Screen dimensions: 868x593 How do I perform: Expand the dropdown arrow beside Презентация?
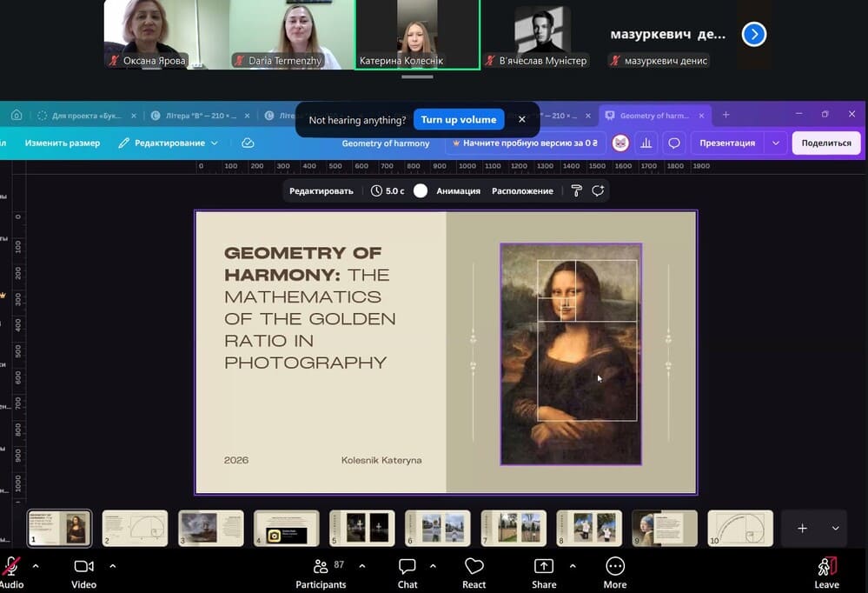point(776,143)
